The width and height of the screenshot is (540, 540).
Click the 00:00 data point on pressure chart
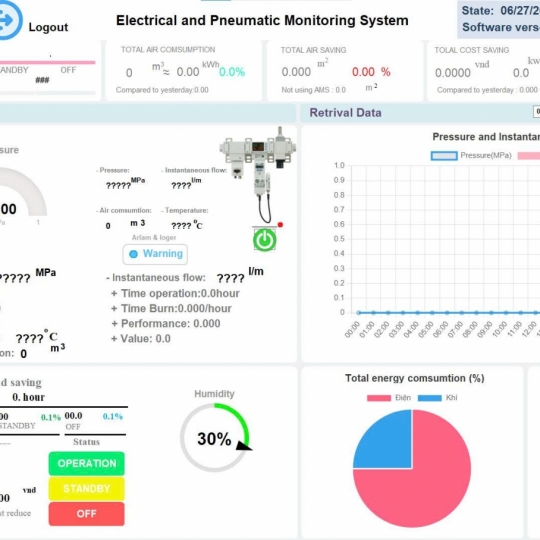(359, 313)
